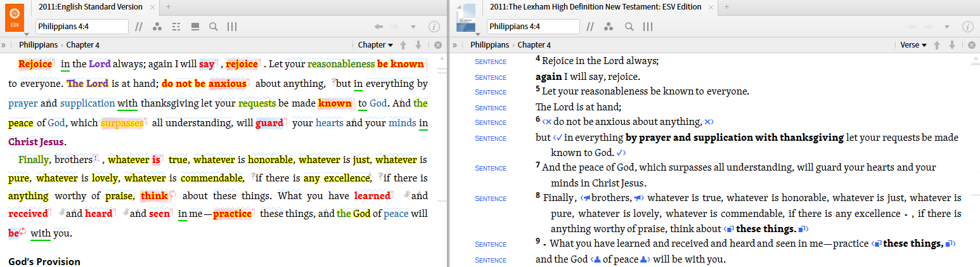Click the word "Rejoice" starting ESV verse 4

point(35,64)
